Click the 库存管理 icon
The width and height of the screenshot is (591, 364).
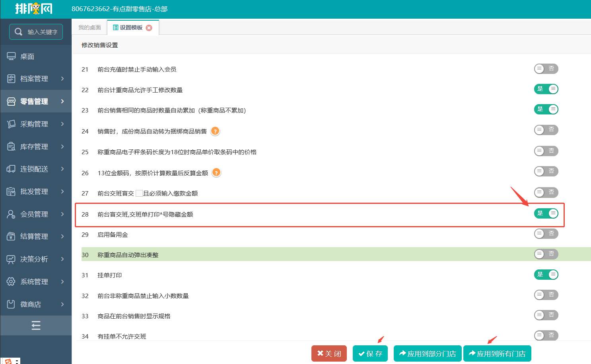coord(11,147)
